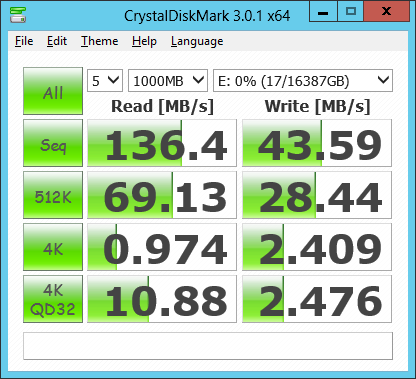The width and height of the screenshot is (416, 379).
Task: Select the Seq write result 43.59
Action: point(317,143)
